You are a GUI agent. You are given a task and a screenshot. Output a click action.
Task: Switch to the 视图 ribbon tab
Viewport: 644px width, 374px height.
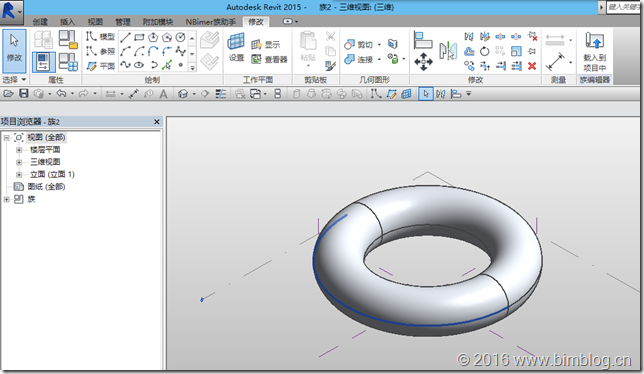(95, 22)
